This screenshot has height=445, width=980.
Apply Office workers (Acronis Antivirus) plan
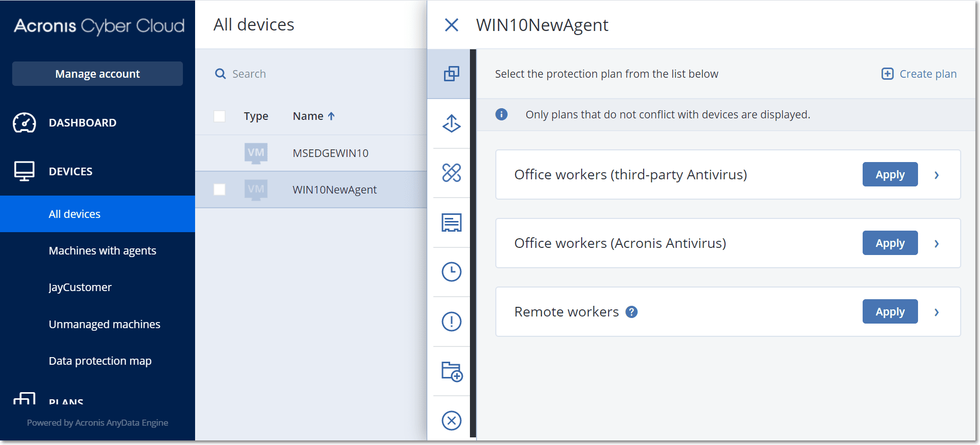coord(890,243)
